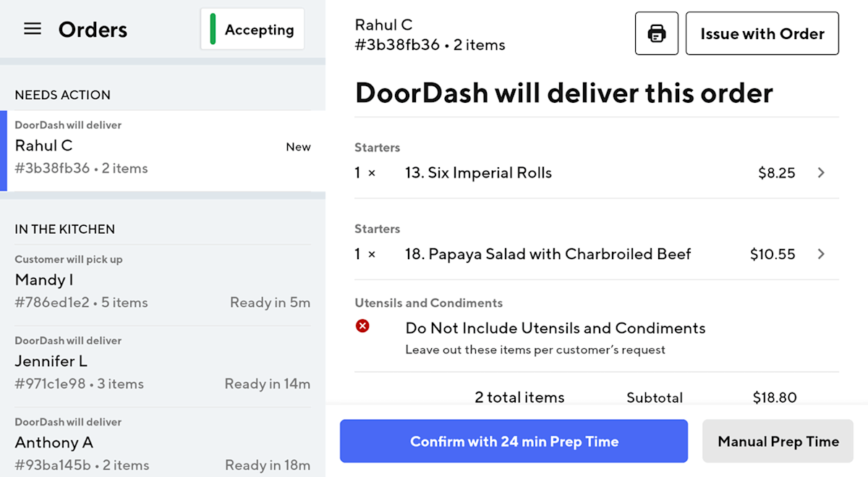Click the do-not-include symbol under Utensils and Condiments
The width and height of the screenshot is (868, 477).
click(x=363, y=326)
